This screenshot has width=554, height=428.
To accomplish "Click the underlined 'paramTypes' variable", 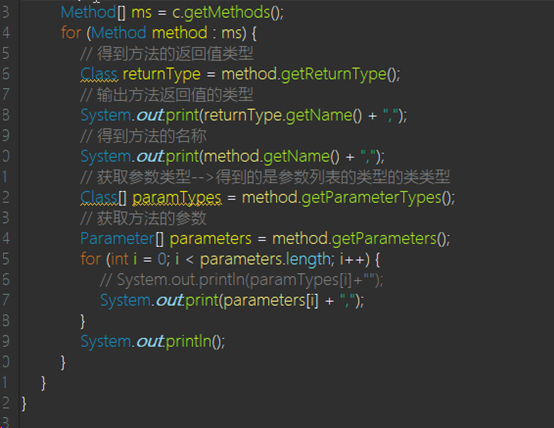I will [177, 198].
